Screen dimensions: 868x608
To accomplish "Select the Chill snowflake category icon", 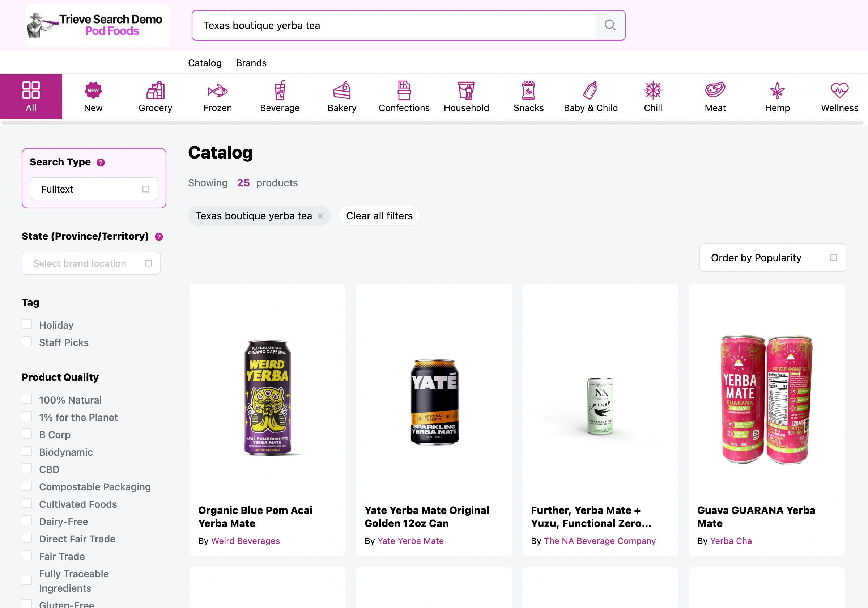I will pyautogui.click(x=652, y=91).
